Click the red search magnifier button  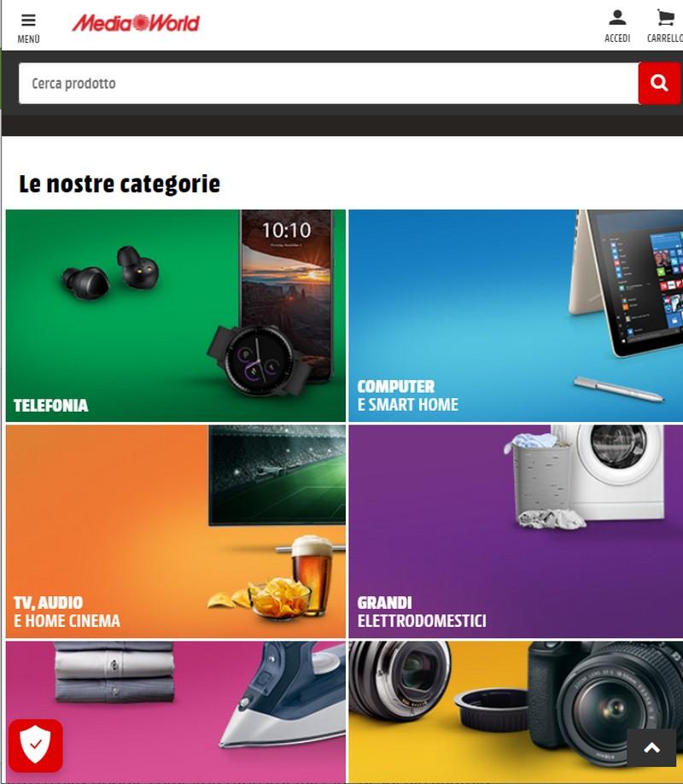[659, 83]
